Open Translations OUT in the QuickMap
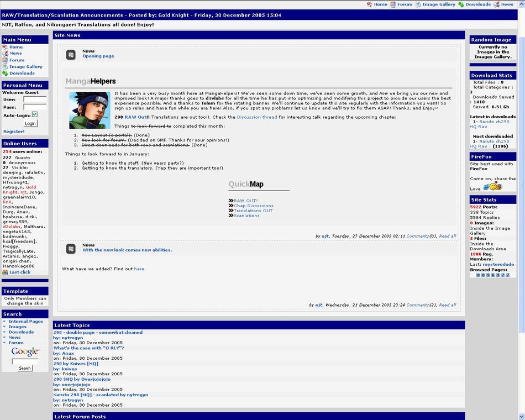Viewport: 525px width, 420px height. [253, 211]
